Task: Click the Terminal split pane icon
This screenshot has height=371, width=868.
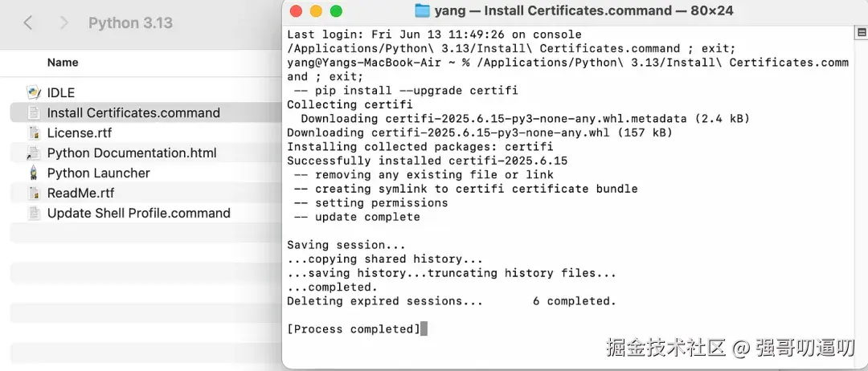Action: [862, 33]
